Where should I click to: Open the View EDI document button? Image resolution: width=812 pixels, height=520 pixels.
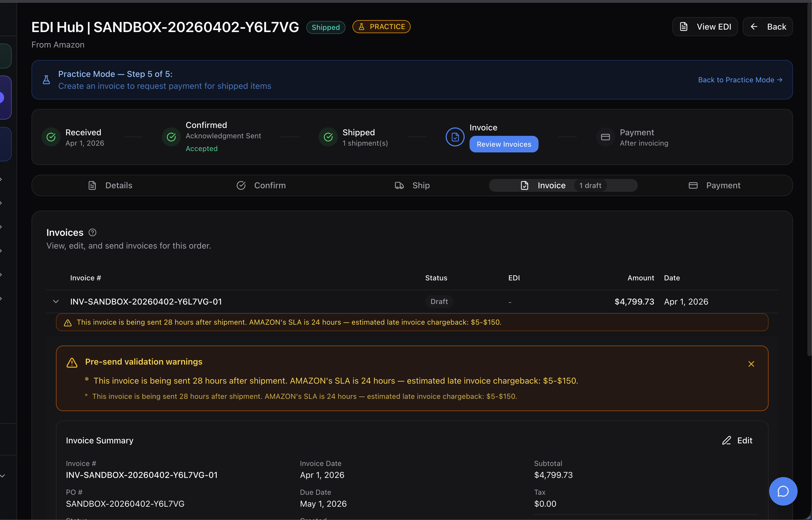tap(705, 27)
